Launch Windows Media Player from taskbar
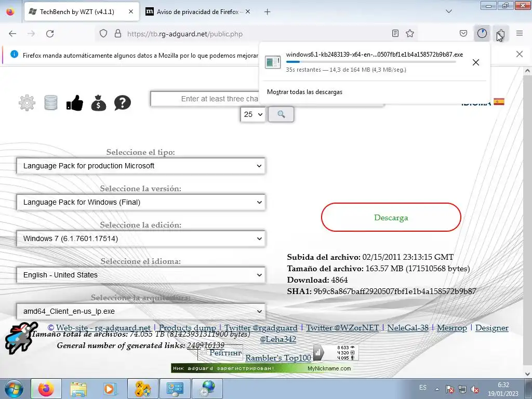Viewport: 532px width, 399px height. (110, 389)
